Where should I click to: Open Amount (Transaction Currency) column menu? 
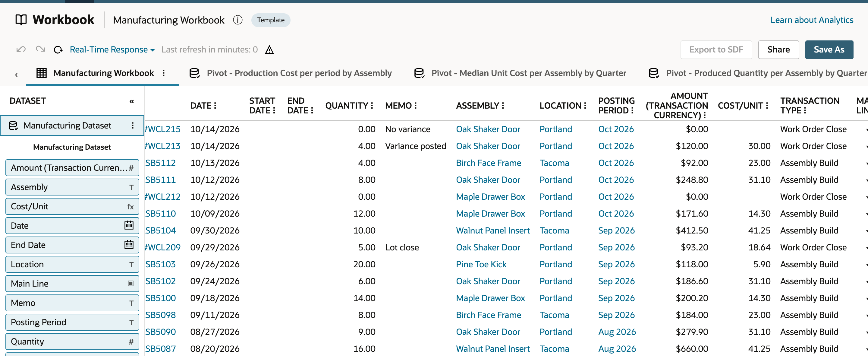(x=704, y=116)
